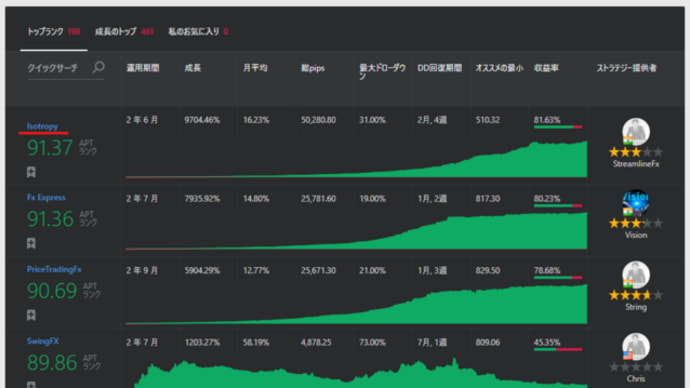Sort by 運用期間 column header
The height and width of the screenshot is (388, 690).
click(143, 68)
